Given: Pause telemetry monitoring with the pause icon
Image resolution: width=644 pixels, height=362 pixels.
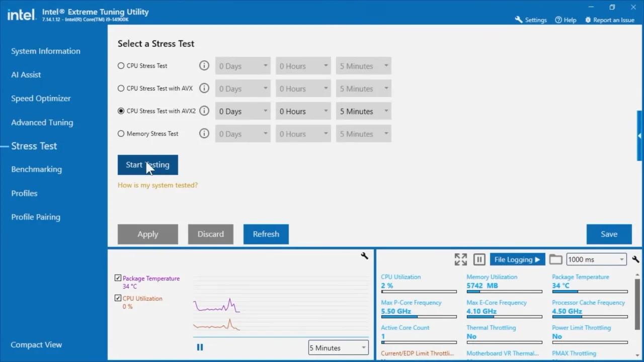Looking at the screenshot, I should coord(479,259).
